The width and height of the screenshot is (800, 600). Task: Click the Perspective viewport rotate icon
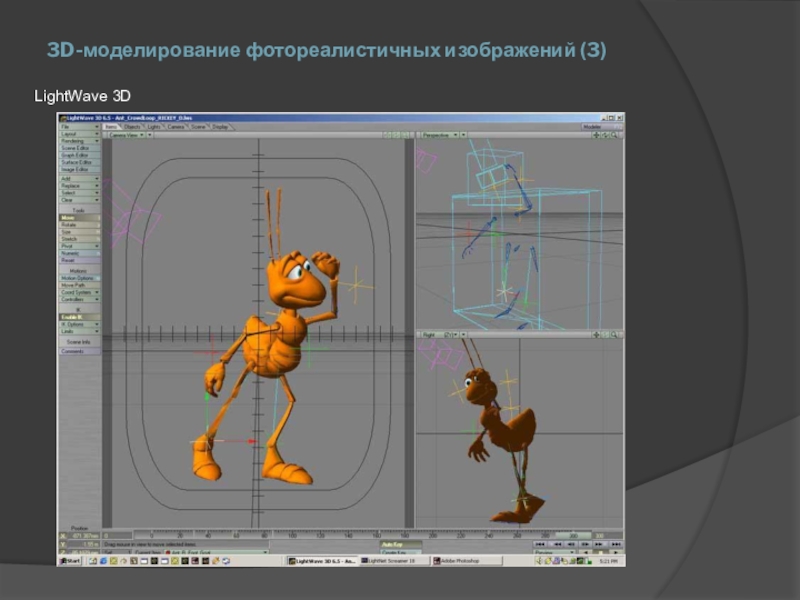605,135
